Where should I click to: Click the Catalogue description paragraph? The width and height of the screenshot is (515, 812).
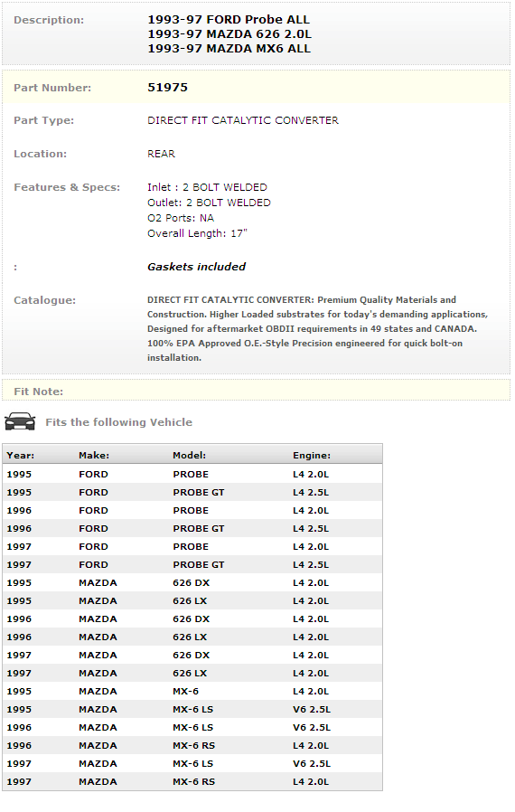(317, 328)
